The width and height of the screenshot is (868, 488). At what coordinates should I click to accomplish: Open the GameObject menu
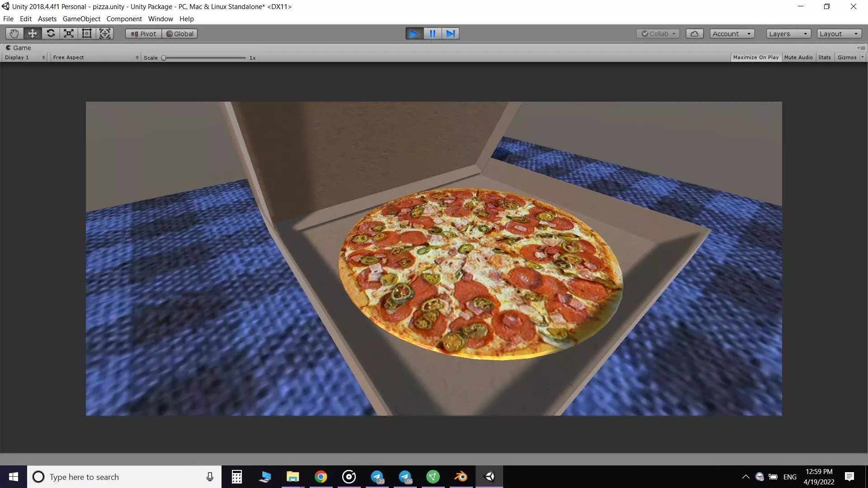81,19
